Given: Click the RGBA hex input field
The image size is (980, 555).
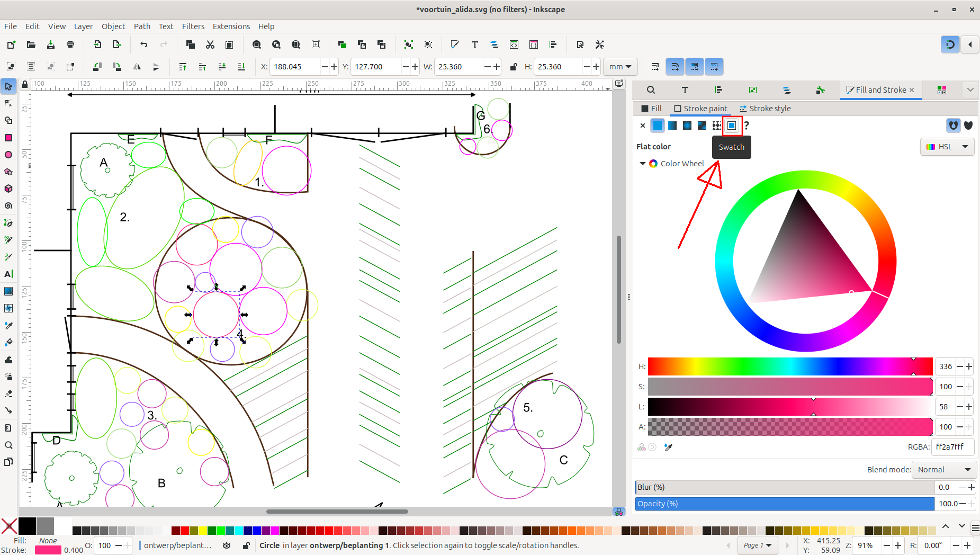Looking at the screenshot, I should [954, 447].
